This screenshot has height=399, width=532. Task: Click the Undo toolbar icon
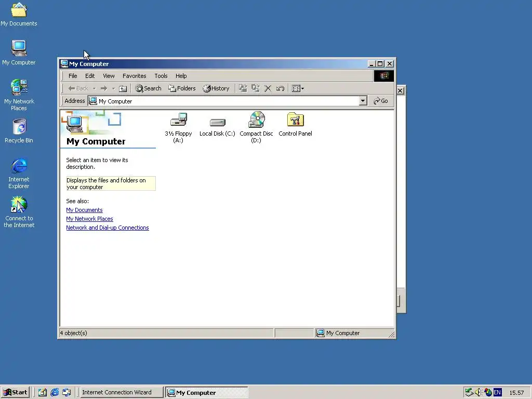tap(280, 88)
